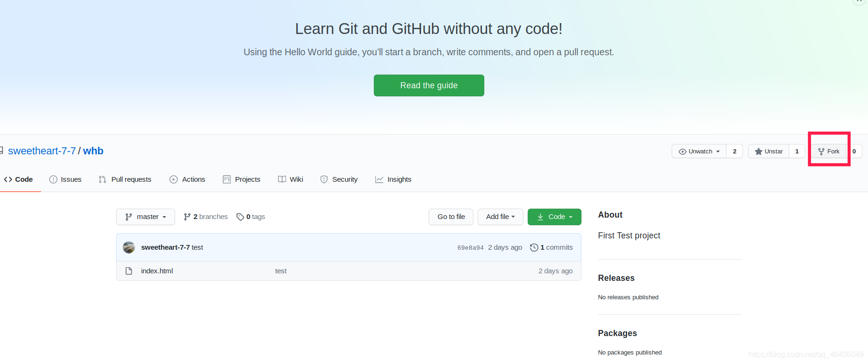
Task: Open the Insights tab
Action: tap(393, 179)
